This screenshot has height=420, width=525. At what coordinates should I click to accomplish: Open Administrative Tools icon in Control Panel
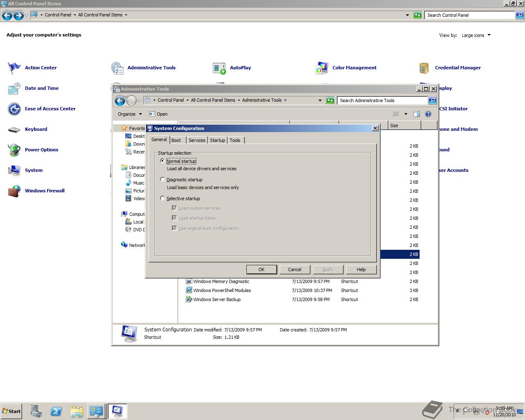tap(117, 68)
